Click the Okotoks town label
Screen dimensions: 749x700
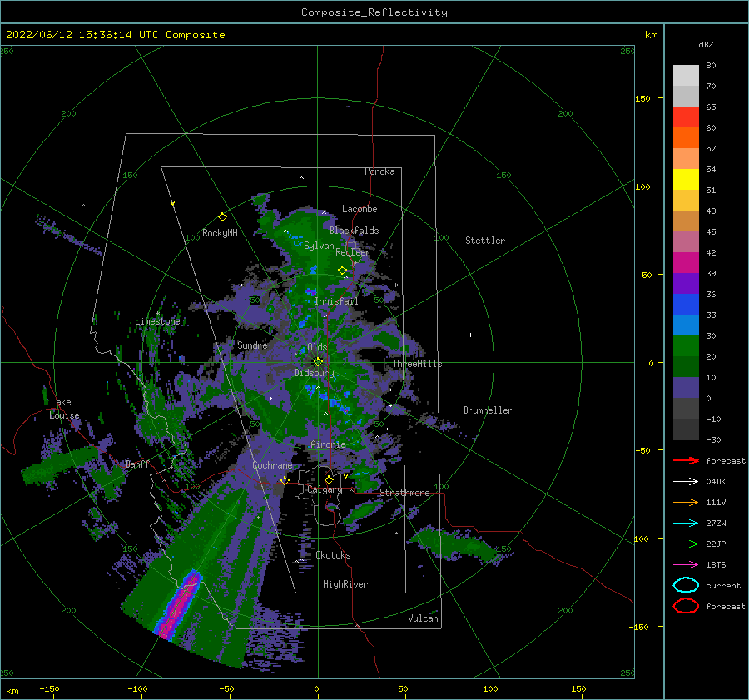click(334, 555)
